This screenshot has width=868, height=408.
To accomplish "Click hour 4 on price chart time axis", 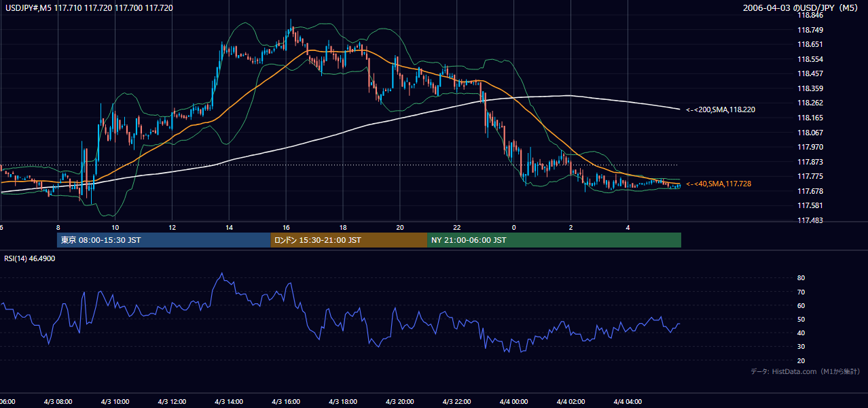I will click(x=628, y=227).
